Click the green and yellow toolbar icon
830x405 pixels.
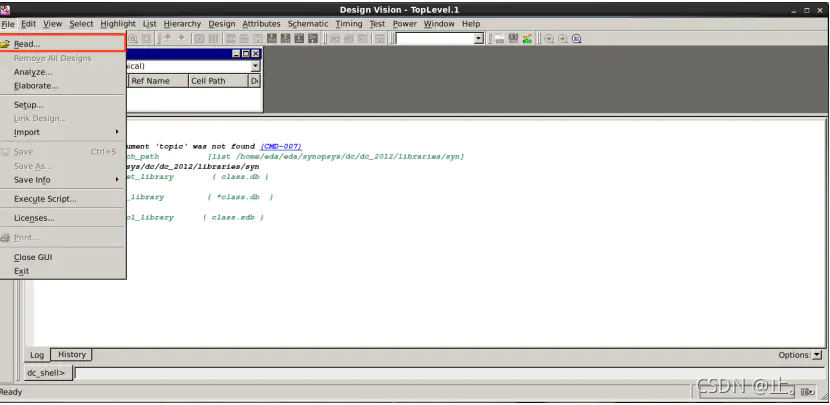click(x=527, y=39)
